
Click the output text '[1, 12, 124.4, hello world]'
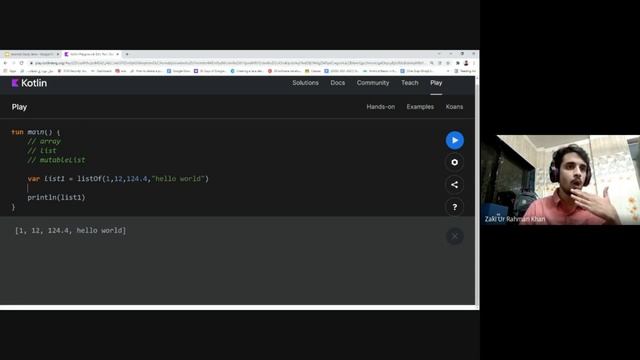[70, 231]
